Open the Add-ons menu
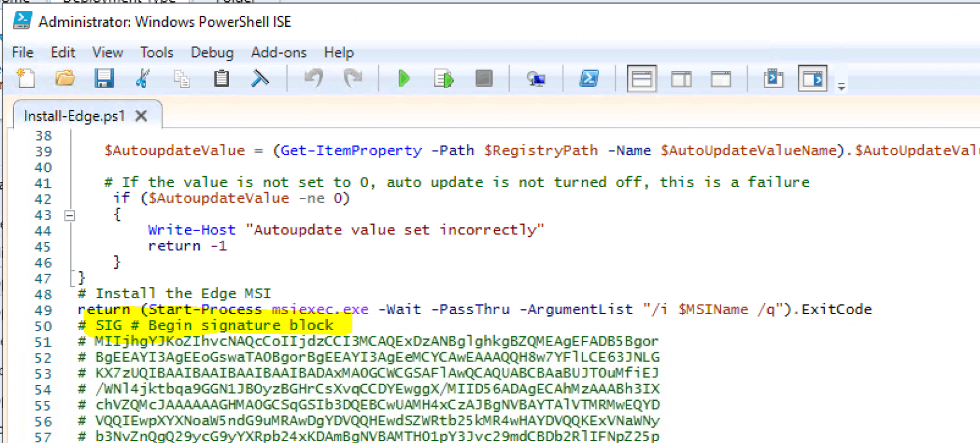The width and height of the screenshot is (980, 443). pos(279,52)
